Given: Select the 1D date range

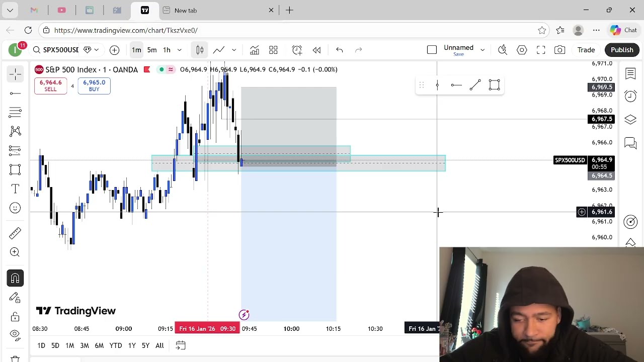Looking at the screenshot, I should tap(41, 345).
